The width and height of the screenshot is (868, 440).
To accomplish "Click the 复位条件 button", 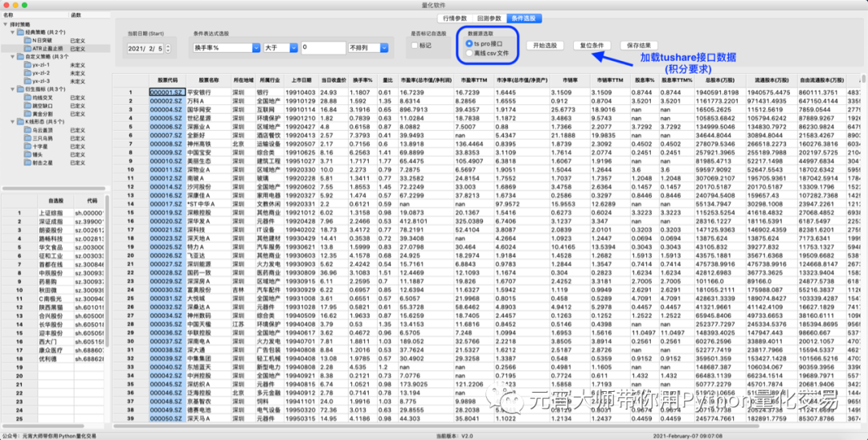I will click(x=592, y=46).
